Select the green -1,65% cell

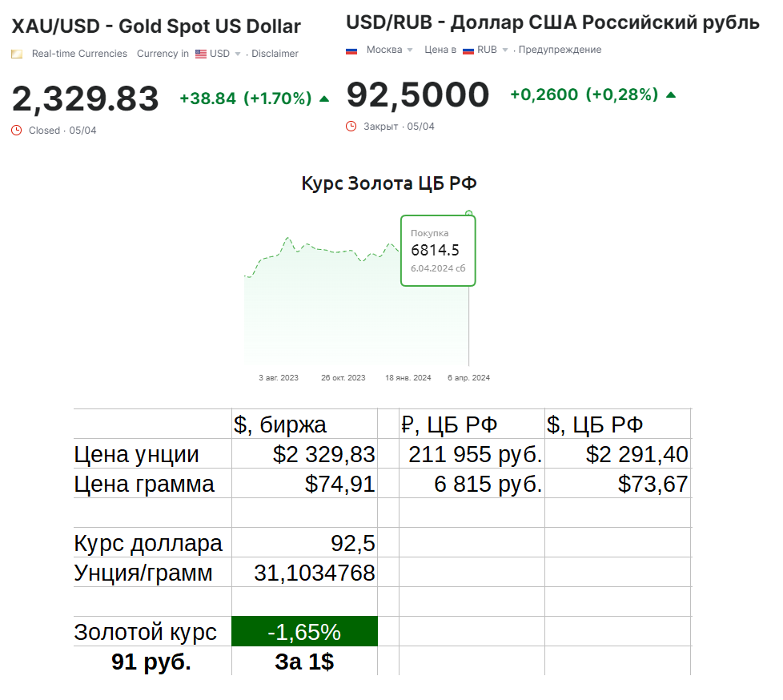[x=304, y=632]
